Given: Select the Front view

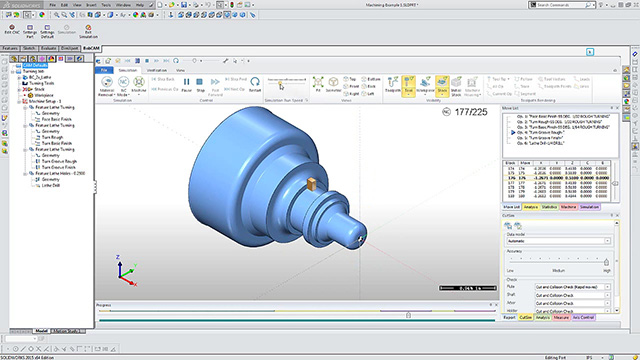Looking at the screenshot, I should [351, 87].
